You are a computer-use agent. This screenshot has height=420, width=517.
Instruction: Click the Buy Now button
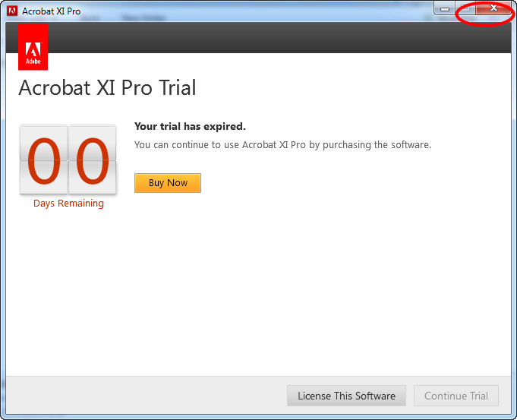168,183
